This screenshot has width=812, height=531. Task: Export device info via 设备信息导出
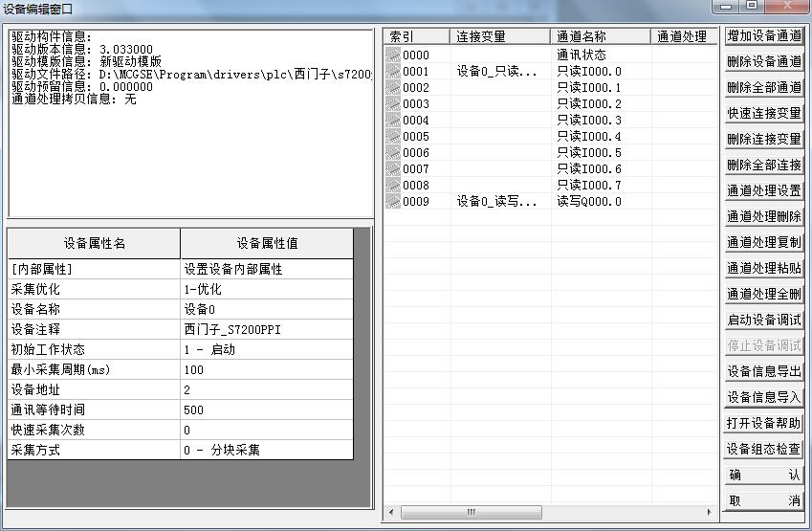[763, 371]
